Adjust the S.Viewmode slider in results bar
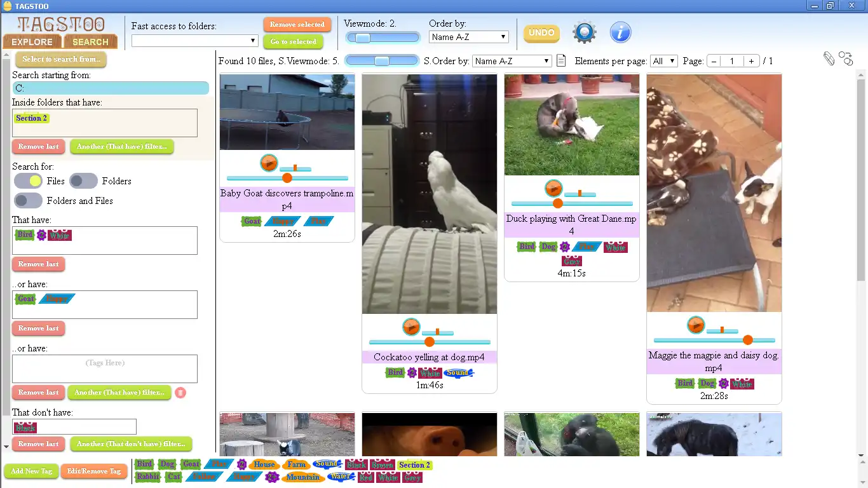The image size is (868, 488). pyautogui.click(x=382, y=61)
